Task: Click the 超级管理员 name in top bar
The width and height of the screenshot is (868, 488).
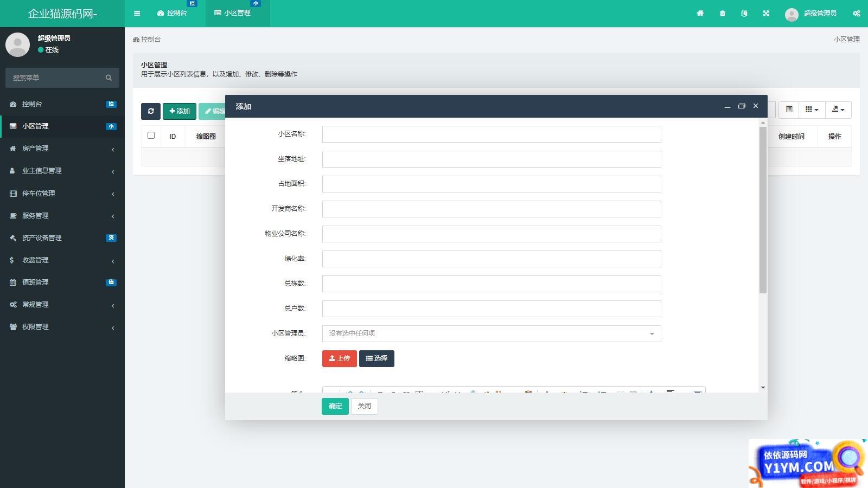Action: tap(820, 14)
